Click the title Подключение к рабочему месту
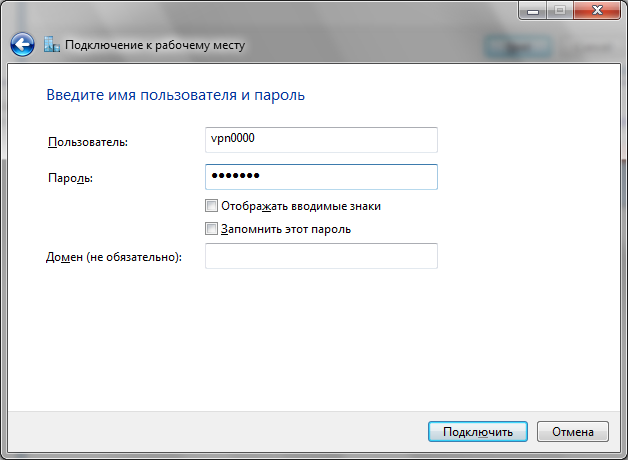This screenshot has width=628, height=460. pos(155,45)
